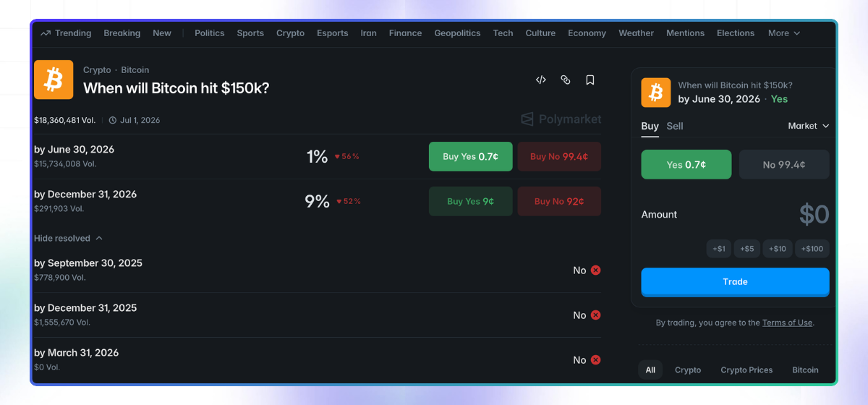
Task: Click red X icon for December 31, 2025
Action: coord(596,315)
